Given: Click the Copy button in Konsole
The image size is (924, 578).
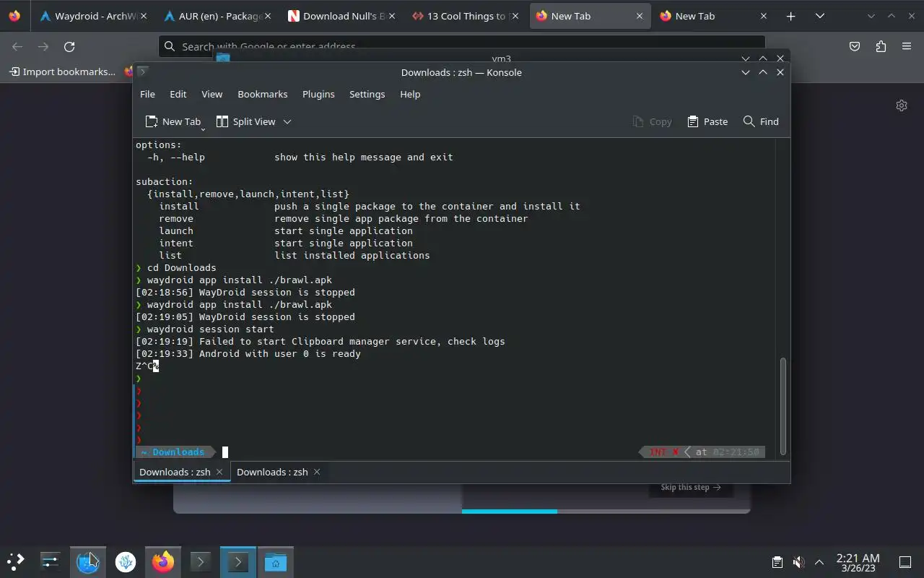Looking at the screenshot, I should pos(652,121).
